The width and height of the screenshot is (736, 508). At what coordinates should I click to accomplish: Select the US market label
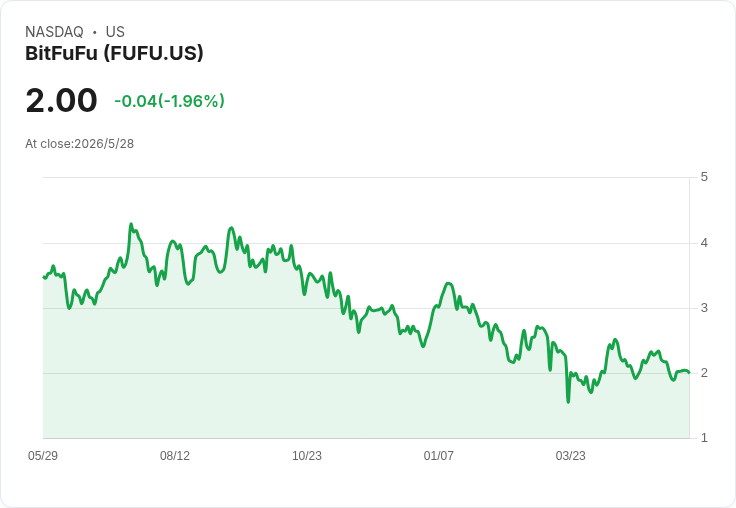point(115,32)
